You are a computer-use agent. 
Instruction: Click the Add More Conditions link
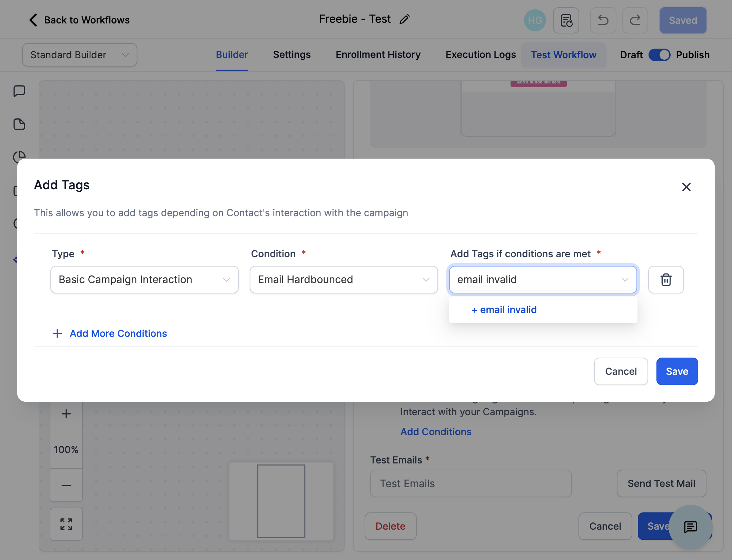click(118, 333)
